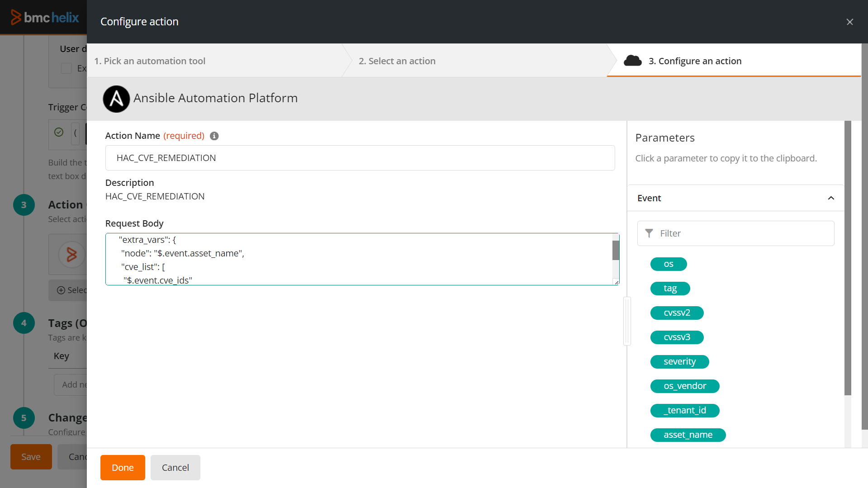Click the BMC Helix logo
The height and width of the screenshot is (488, 868).
(45, 17)
